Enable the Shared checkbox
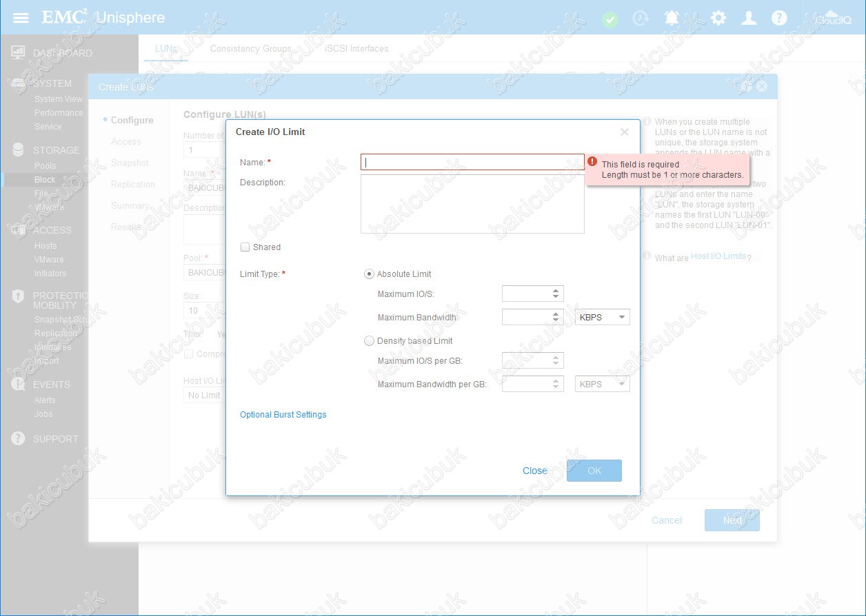866x616 pixels. coord(245,247)
